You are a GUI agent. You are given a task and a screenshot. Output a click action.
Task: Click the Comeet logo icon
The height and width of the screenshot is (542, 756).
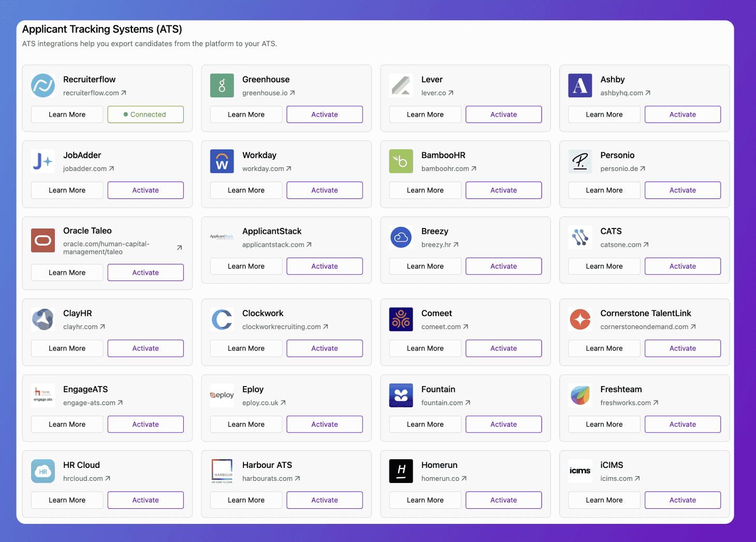click(x=401, y=319)
